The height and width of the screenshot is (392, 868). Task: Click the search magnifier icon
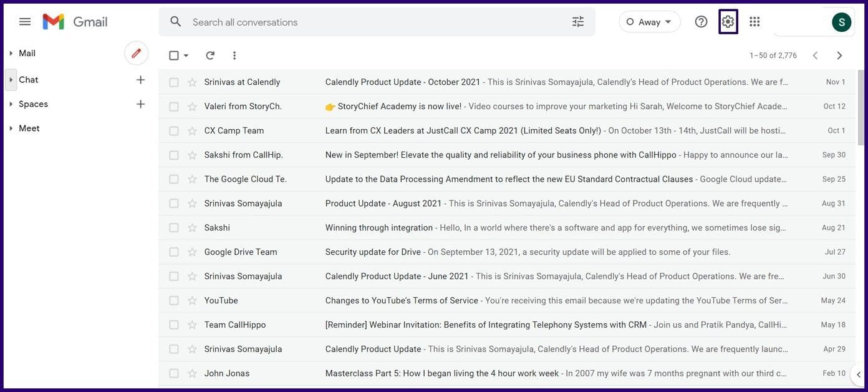click(x=176, y=22)
